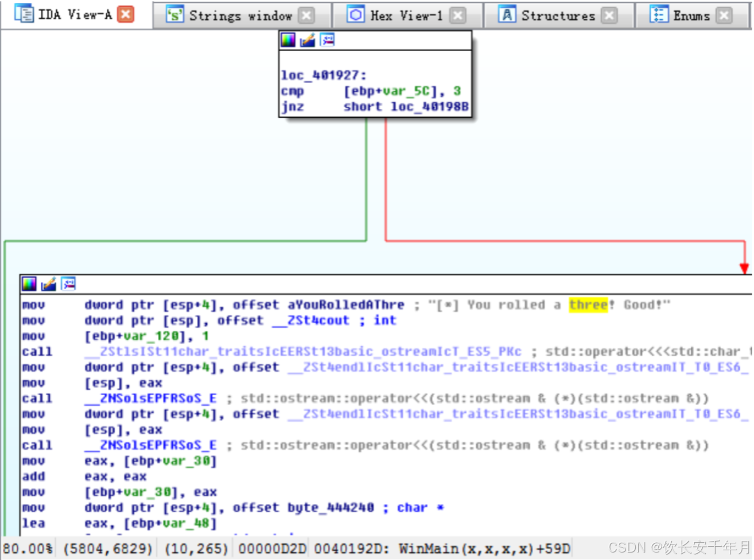Screen dimensions: 754x560
Task: Click aYouRolledAThre offset reference
Action: [346, 305]
